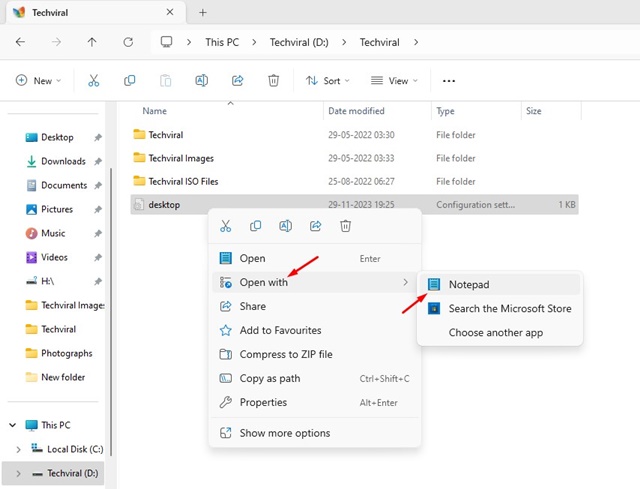Open Properties from the context menu

point(315,402)
